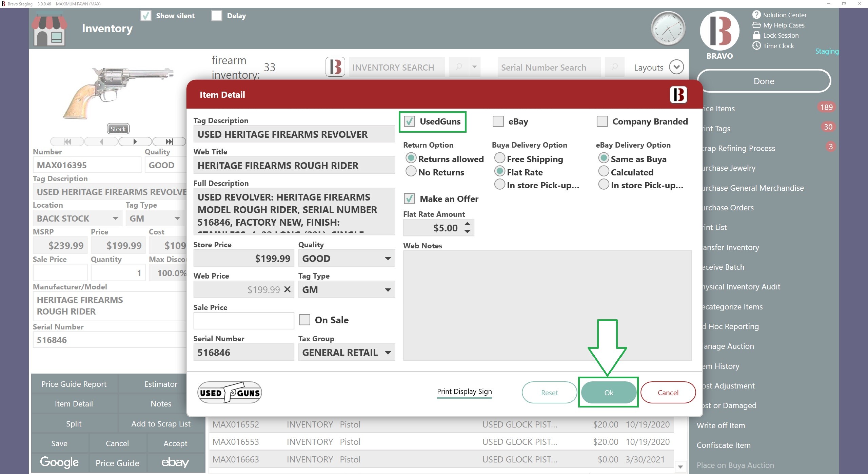The height and width of the screenshot is (474, 868).
Task: Click the serial number search magnifier icon
Action: tap(614, 67)
